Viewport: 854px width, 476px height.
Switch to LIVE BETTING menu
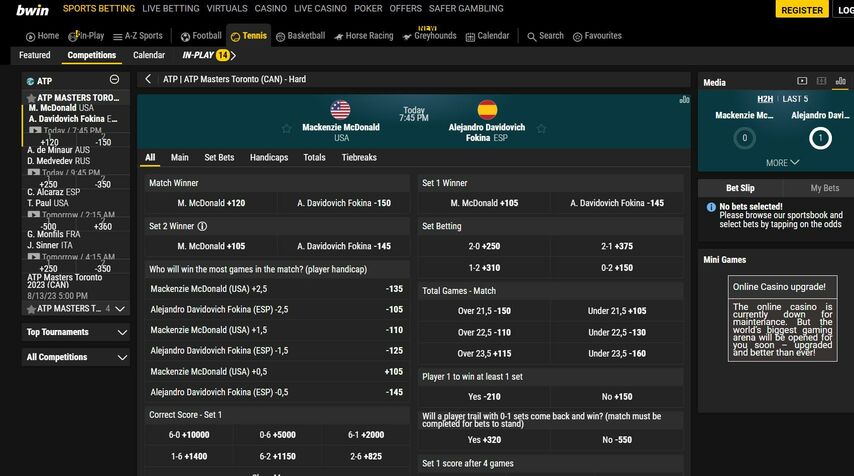(170, 9)
